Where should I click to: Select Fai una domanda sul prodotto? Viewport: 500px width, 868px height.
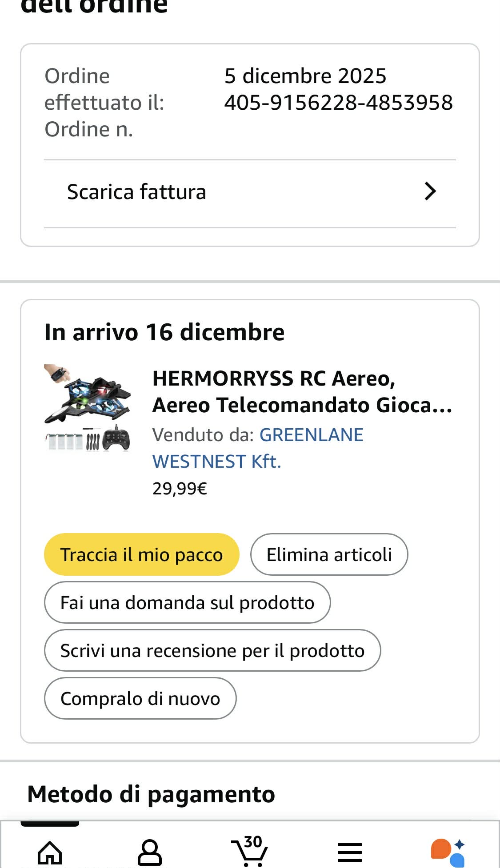pyautogui.click(x=187, y=602)
